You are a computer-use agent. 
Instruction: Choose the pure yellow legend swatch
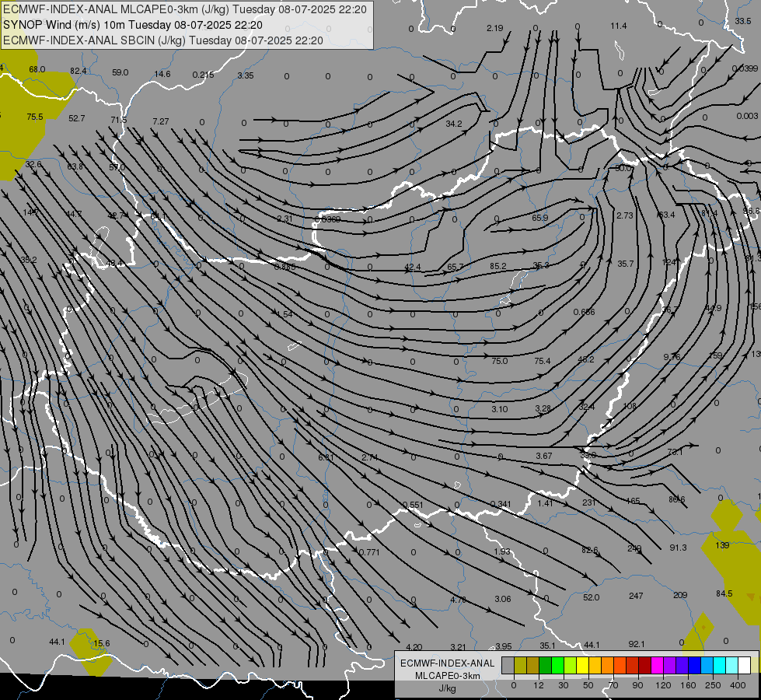583,665
